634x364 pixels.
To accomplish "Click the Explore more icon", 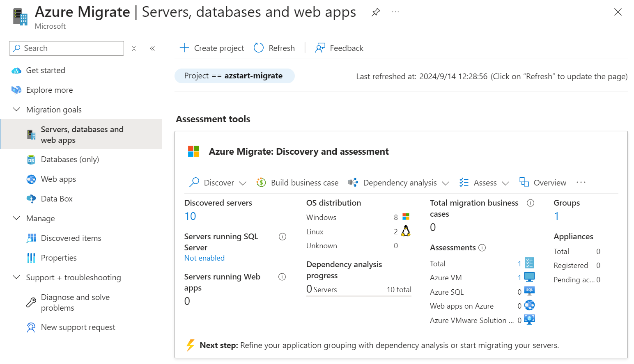I will [x=16, y=90].
